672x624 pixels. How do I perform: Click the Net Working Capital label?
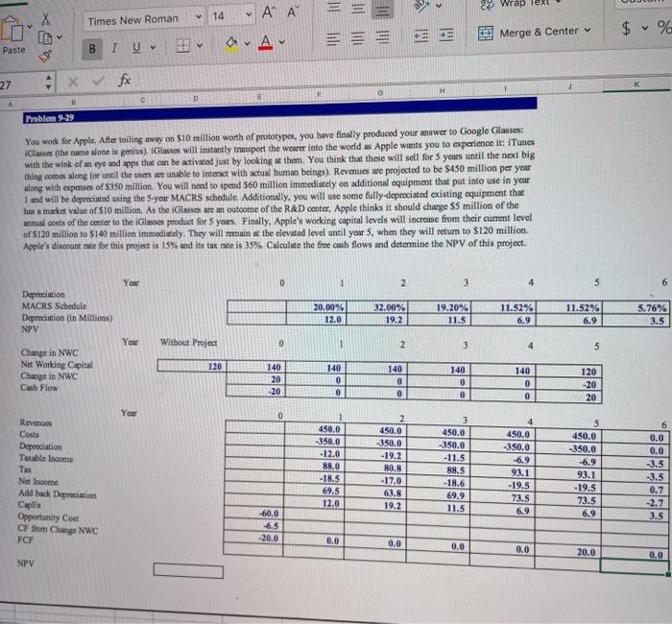click(57, 365)
